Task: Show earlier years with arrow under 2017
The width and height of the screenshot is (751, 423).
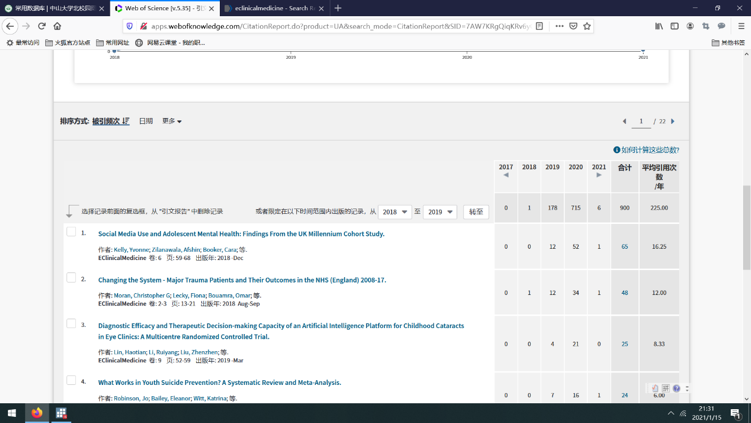Action: point(506,175)
